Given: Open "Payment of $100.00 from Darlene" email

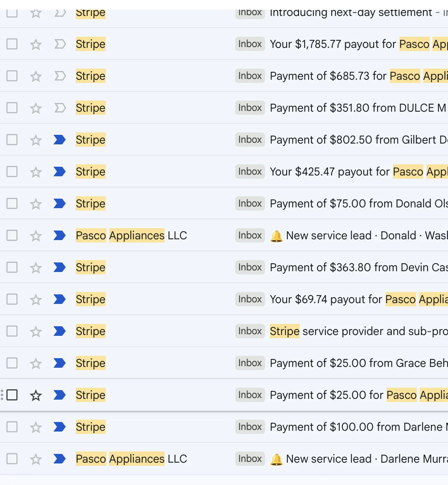Looking at the screenshot, I should click(x=359, y=427).
